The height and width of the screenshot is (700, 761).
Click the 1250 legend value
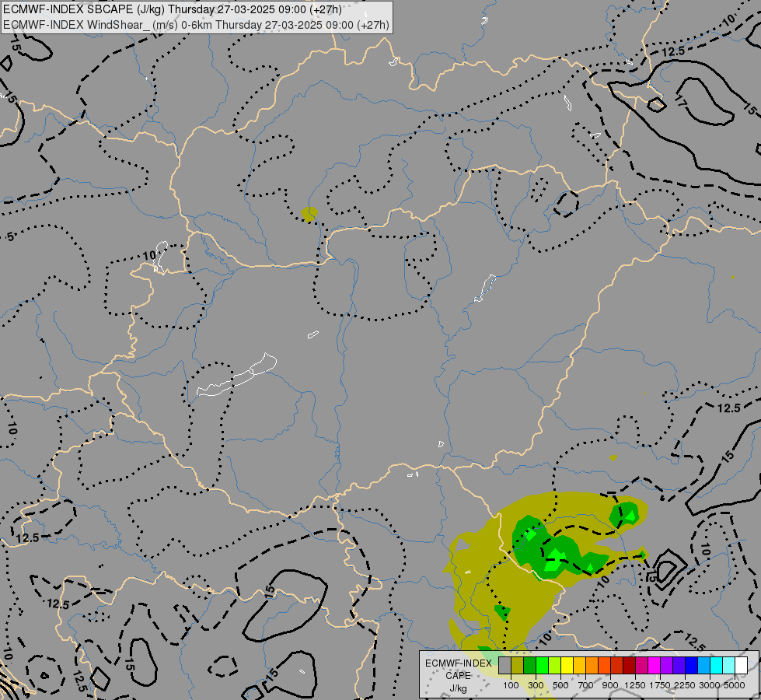point(635,685)
